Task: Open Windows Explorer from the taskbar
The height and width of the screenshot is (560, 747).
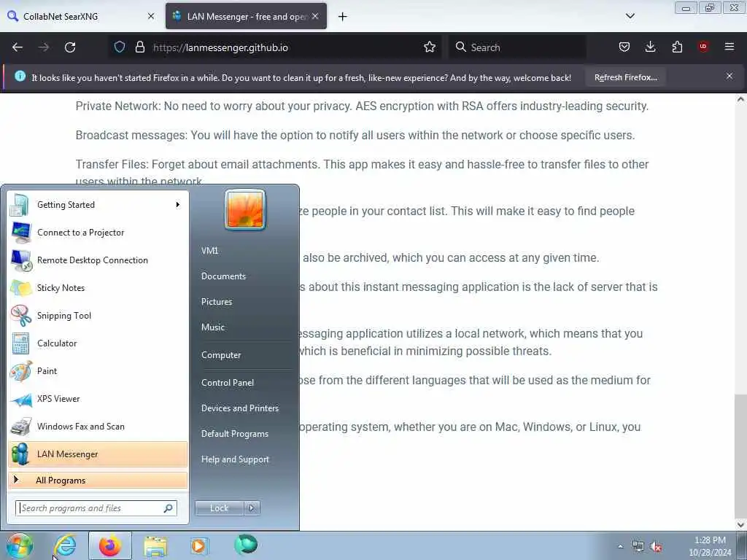Action: pyautogui.click(x=156, y=545)
